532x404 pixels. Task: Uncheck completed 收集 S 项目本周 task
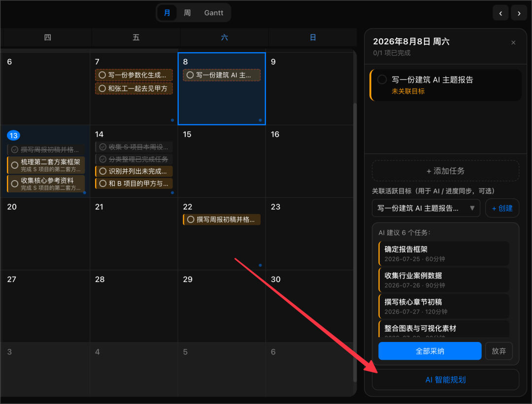click(x=103, y=147)
